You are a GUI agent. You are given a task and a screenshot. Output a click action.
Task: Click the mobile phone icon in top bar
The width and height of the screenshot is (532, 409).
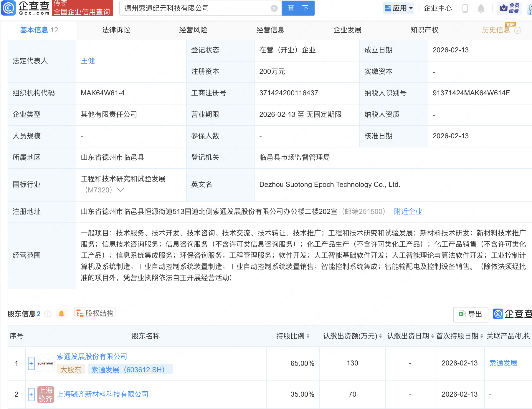click(465, 8)
